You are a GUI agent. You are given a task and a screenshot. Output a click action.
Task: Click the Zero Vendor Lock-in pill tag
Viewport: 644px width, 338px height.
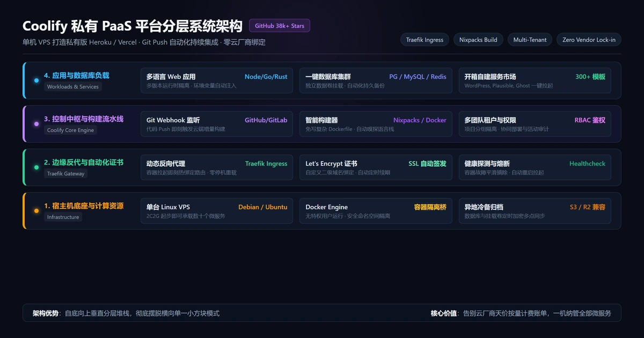[589, 40]
